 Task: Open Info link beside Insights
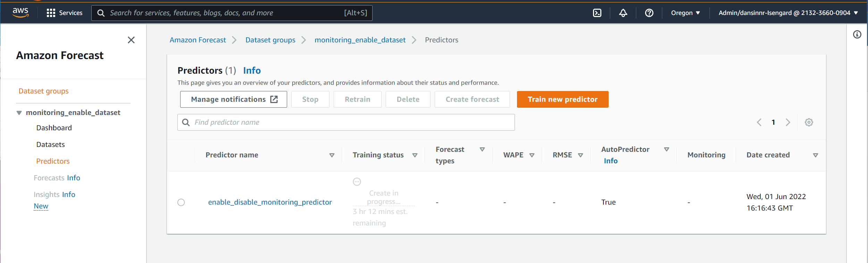click(x=69, y=195)
